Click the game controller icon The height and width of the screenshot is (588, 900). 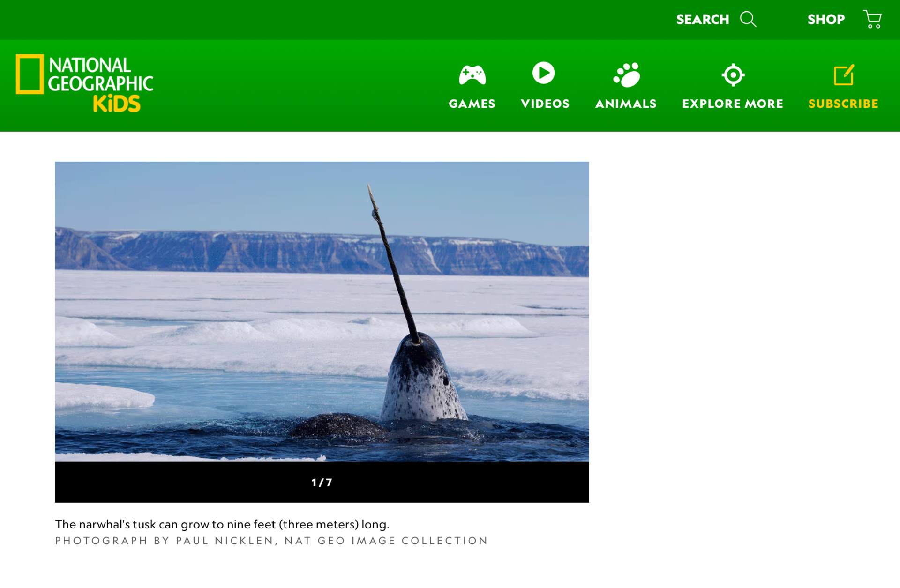point(472,75)
